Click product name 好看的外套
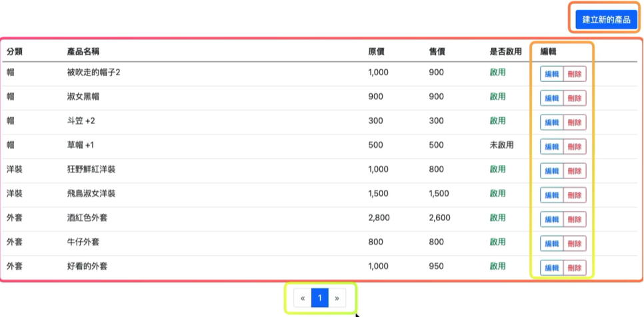644x317 pixels. pos(87,266)
